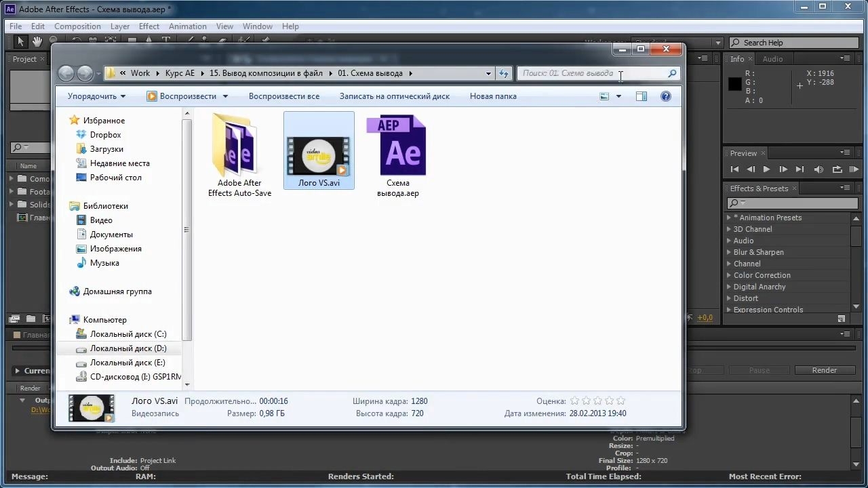868x488 pixels.
Task: Toggle loop option in Preview panel
Action: coord(837,169)
